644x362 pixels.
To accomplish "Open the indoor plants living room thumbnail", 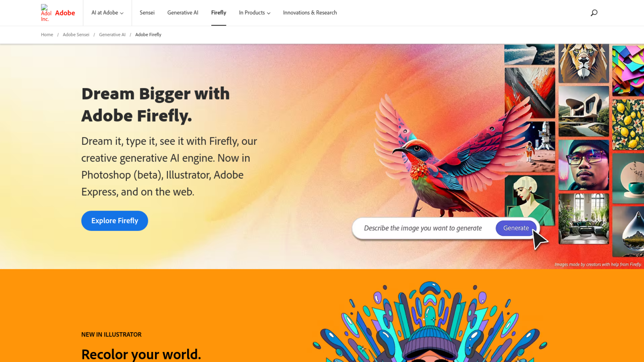I will point(584,219).
